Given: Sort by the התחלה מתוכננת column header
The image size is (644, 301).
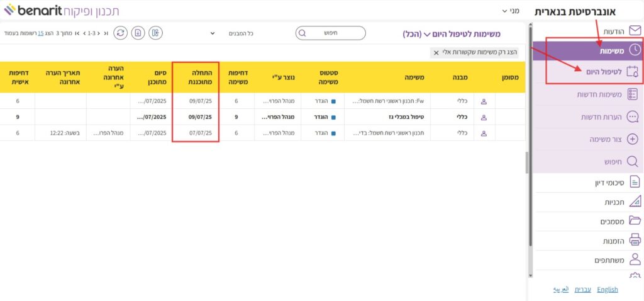Looking at the screenshot, I should coord(195,77).
